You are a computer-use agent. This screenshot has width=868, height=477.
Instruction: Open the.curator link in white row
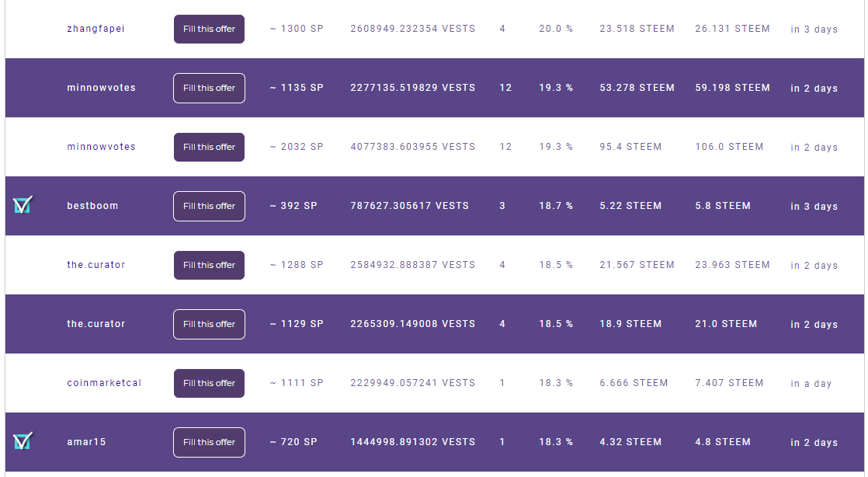coord(96,265)
